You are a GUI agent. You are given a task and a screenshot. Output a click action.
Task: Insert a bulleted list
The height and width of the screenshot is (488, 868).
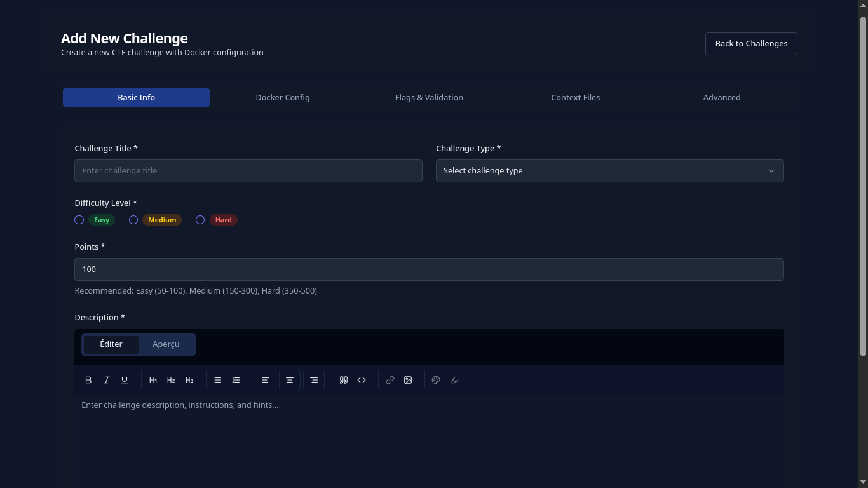click(217, 380)
